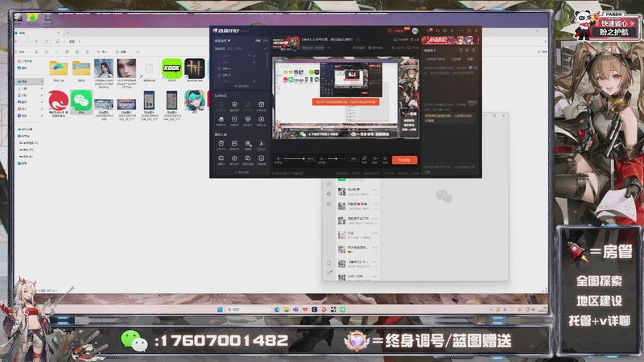Screen dimensions: 644x362
Task: Select the green-haired anime girl game shortcut
Action: point(195,101)
